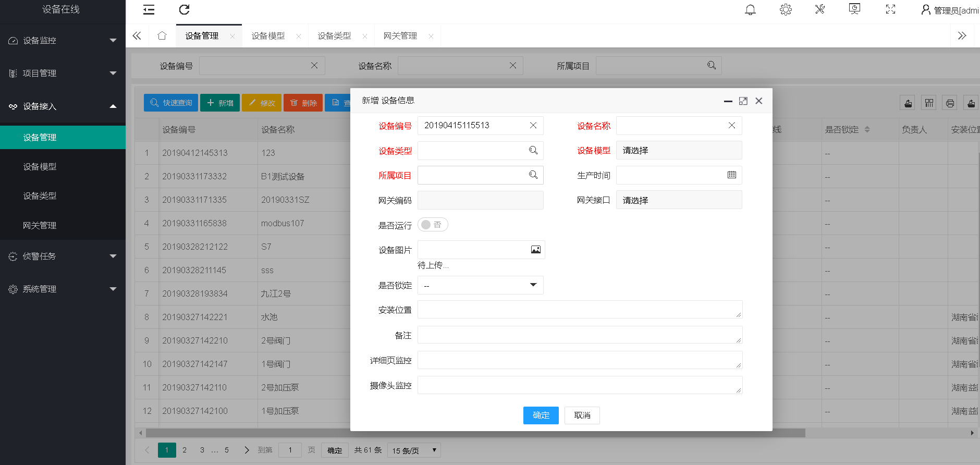Click the 设备图片 upload image icon
Viewport: 980px width, 465px height.
536,250
